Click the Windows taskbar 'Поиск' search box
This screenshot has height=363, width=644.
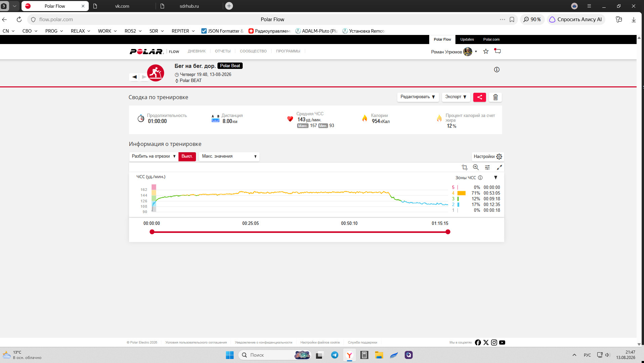click(274, 355)
